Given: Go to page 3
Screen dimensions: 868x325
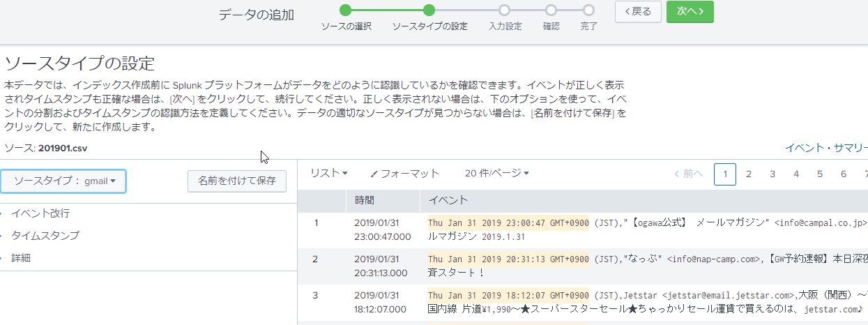Looking at the screenshot, I should 772,174.
